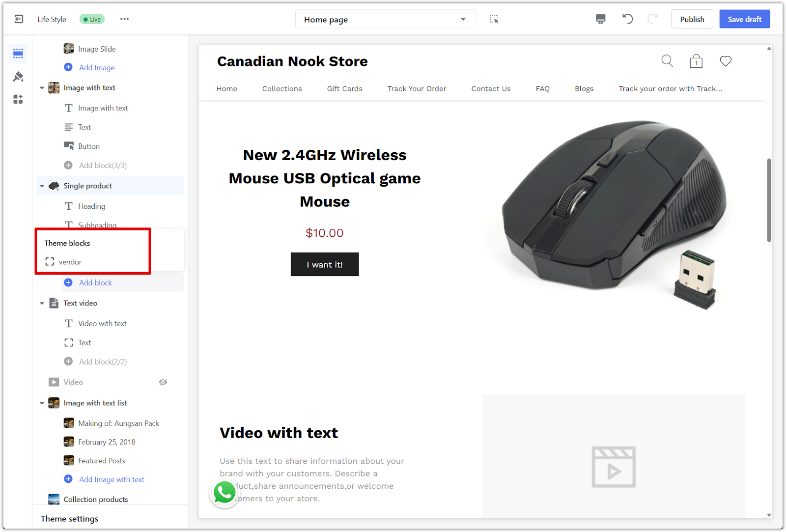Switch to the desktop preview device icon

[600, 19]
